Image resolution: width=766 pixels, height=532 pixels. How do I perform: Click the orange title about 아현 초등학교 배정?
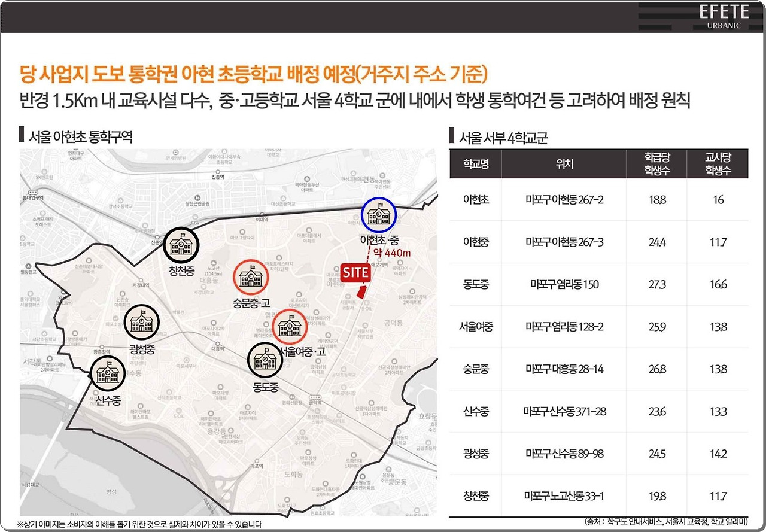tap(255, 75)
